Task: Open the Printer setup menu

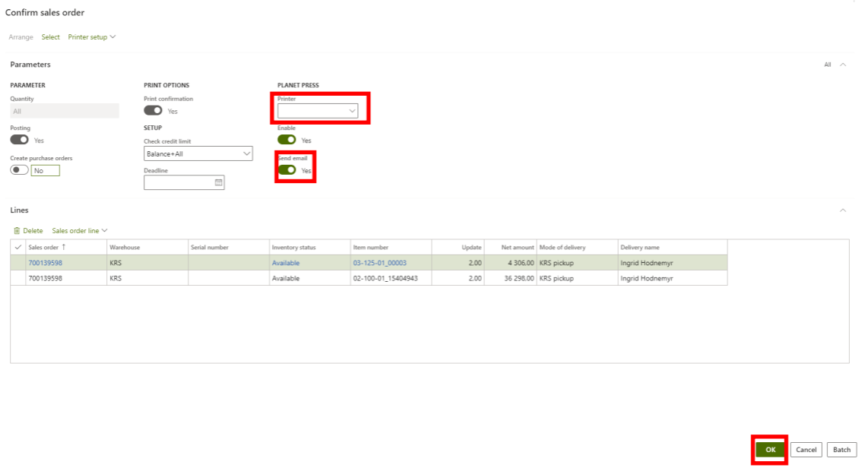Action: 91,36
